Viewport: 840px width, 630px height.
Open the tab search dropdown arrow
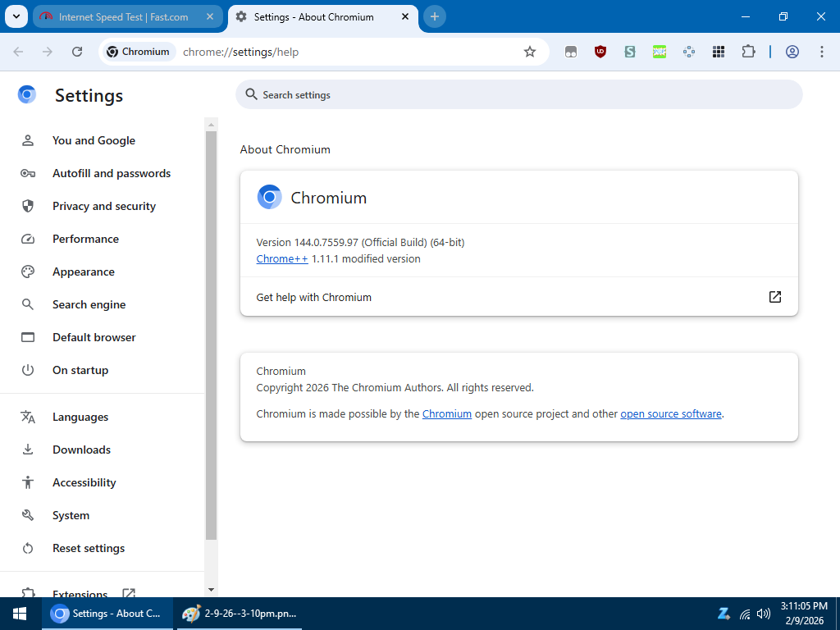(16, 16)
